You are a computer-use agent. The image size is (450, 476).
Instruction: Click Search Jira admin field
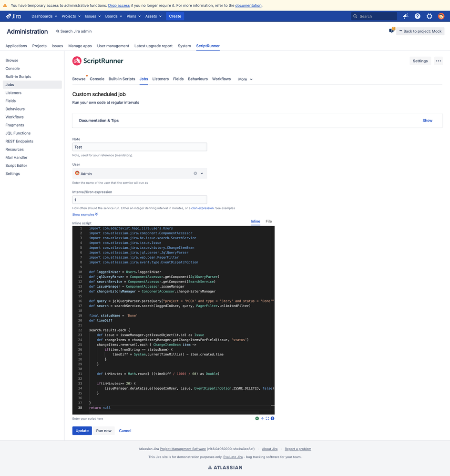[x=74, y=31]
